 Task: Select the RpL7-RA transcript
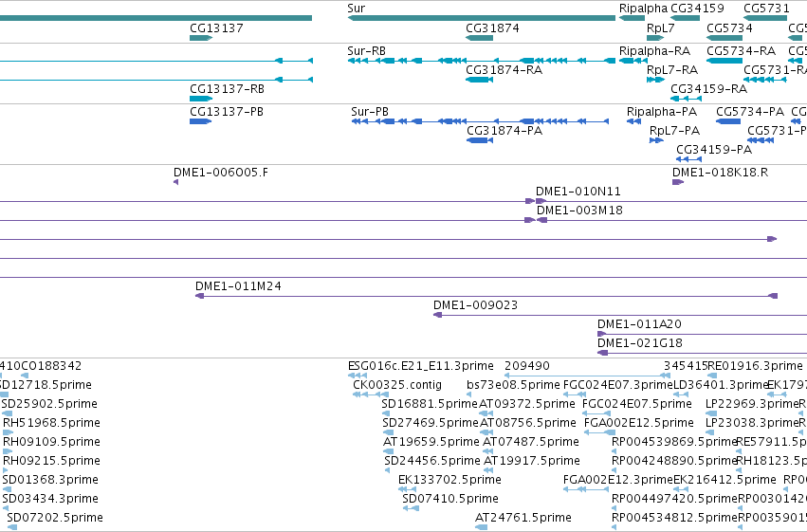(x=655, y=80)
